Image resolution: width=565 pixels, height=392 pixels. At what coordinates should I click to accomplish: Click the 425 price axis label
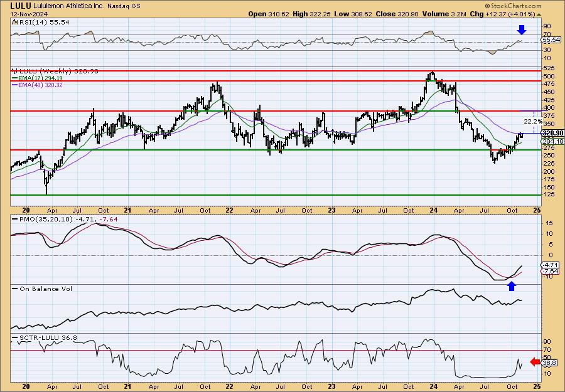point(549,100)
